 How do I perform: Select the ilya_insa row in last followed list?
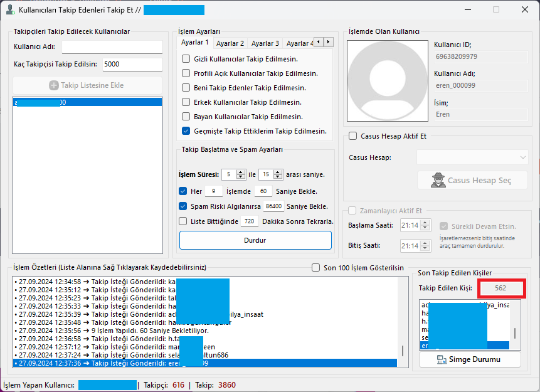465,305
